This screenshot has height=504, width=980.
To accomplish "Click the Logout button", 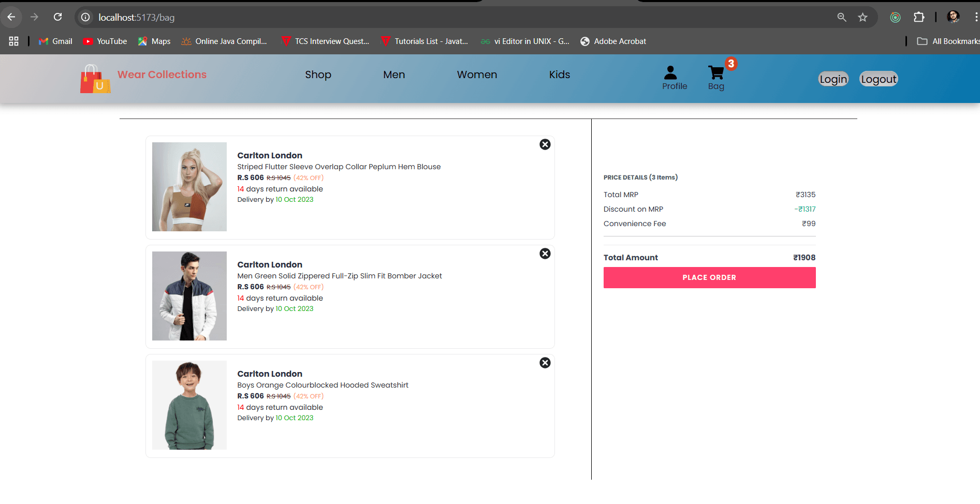I will 879,79.
